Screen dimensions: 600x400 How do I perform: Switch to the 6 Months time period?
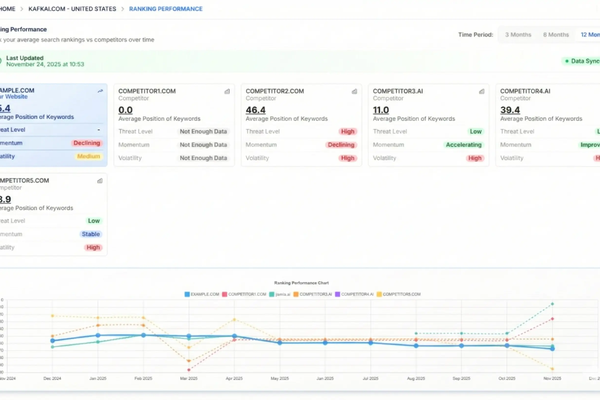(556, 34)
